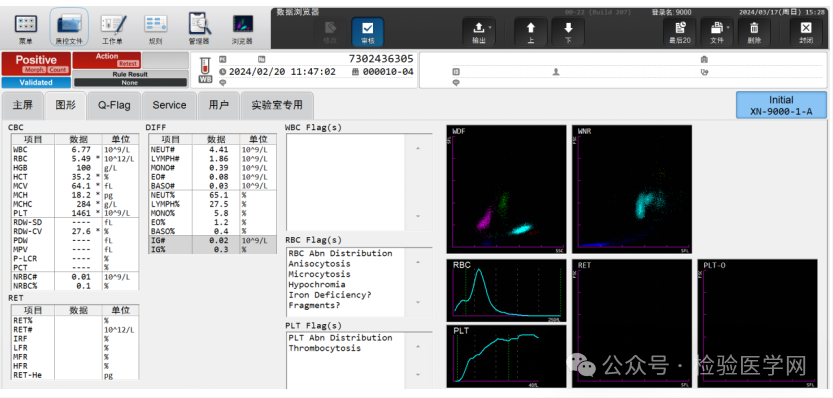Click the clock icon beside analysis date

click(x=222, y=72)
